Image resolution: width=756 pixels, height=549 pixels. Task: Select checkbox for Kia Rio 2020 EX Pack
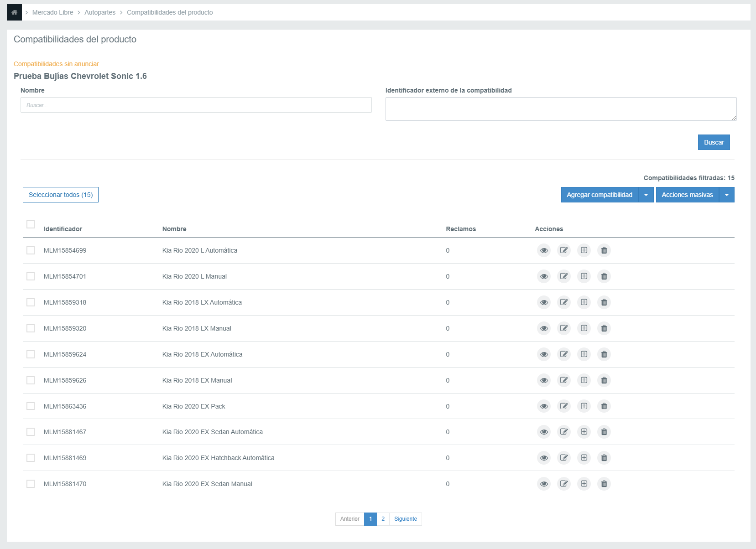pyautogui.click(x=31, y=406)
